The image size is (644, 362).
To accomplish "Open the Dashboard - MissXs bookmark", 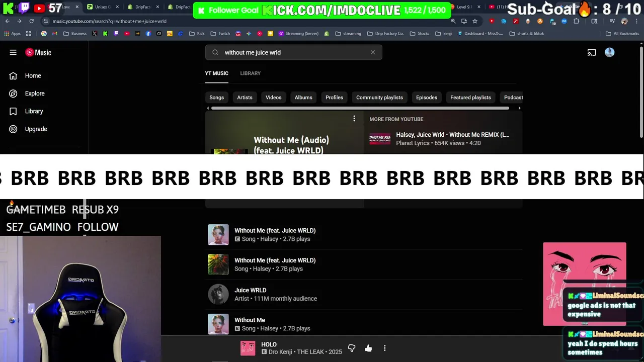I will coord(480,34).
